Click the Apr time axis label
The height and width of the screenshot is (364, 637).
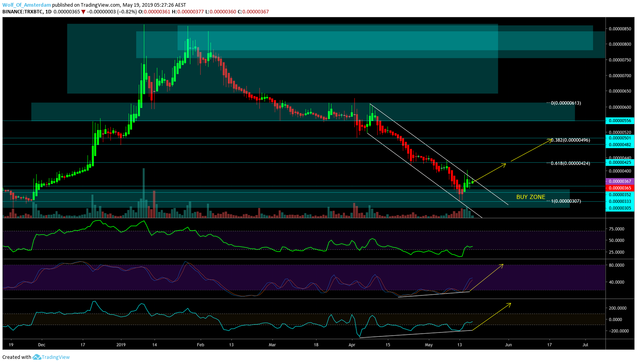coord(352,345)
